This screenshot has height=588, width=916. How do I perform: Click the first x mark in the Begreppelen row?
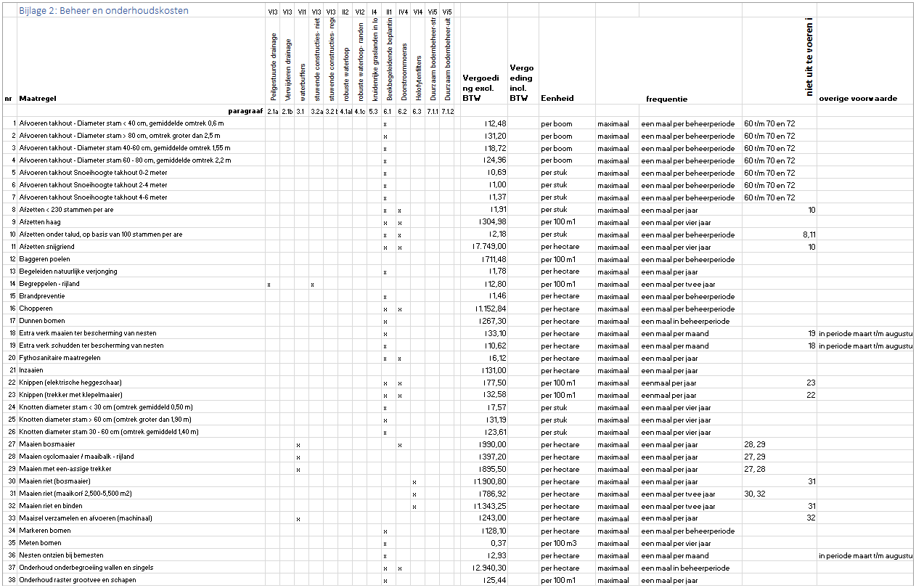click(269, 285)
